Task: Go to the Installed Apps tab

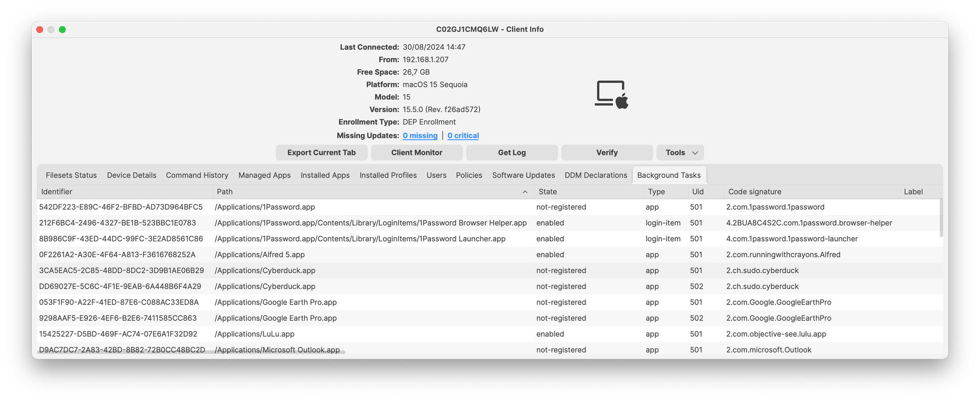Action: pos(325,175)
